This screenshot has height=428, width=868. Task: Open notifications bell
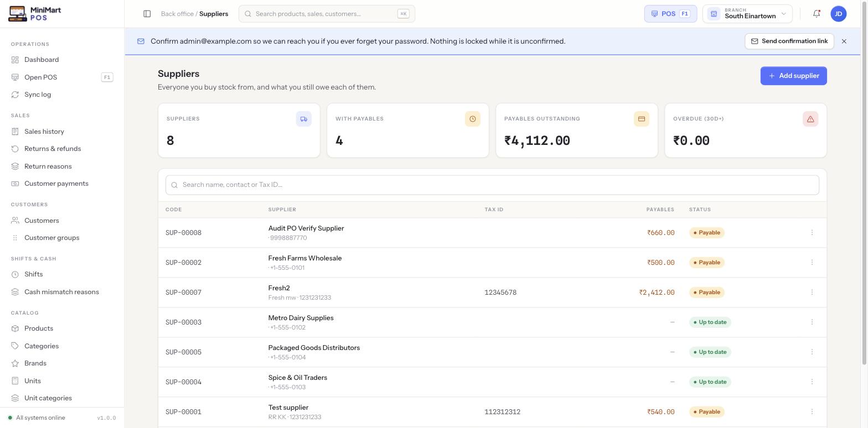tap(817, 14)
